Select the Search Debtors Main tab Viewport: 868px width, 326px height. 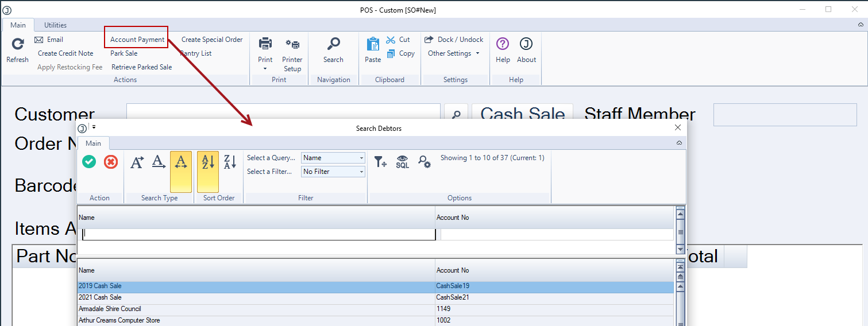tap(94, 143)
